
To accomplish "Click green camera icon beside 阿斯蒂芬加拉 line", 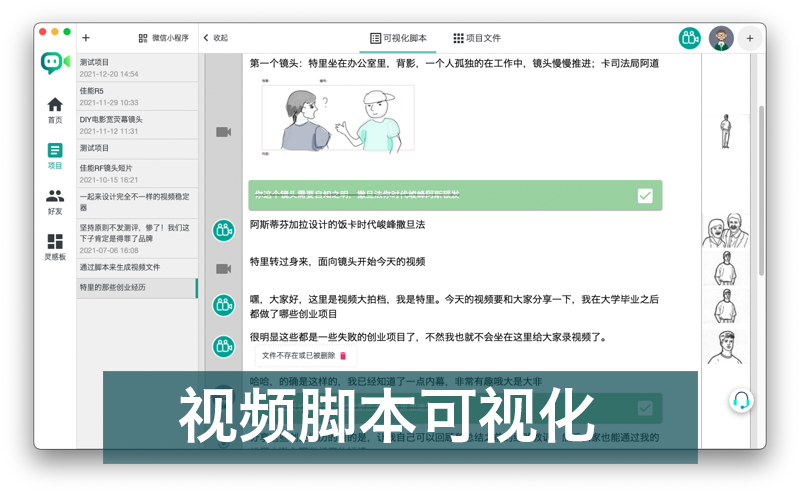I will click(223, 230).
